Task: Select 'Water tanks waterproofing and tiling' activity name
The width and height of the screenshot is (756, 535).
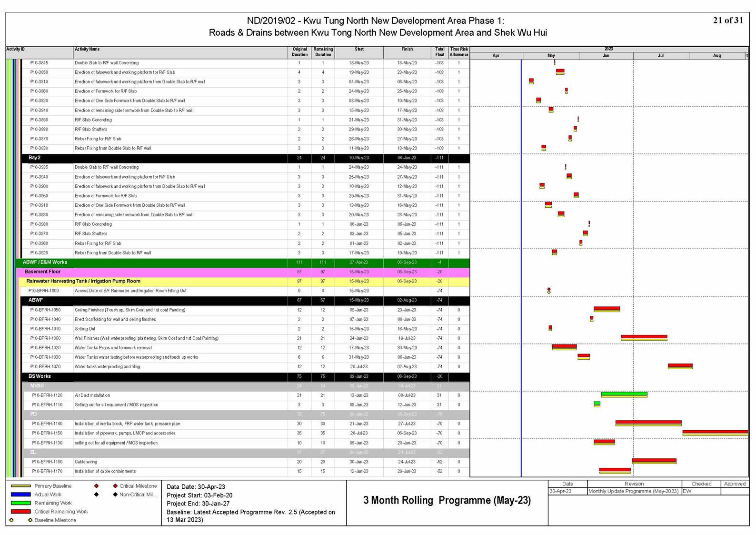Action: pyautogui.click(x=108, y=367)
